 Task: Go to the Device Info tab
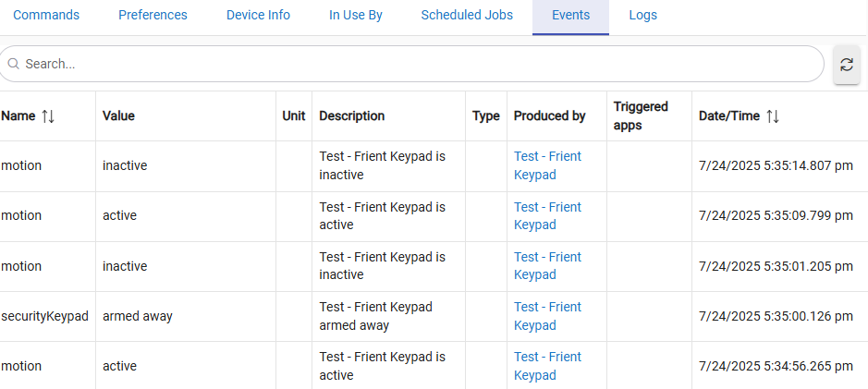click(x=258, y=15)
